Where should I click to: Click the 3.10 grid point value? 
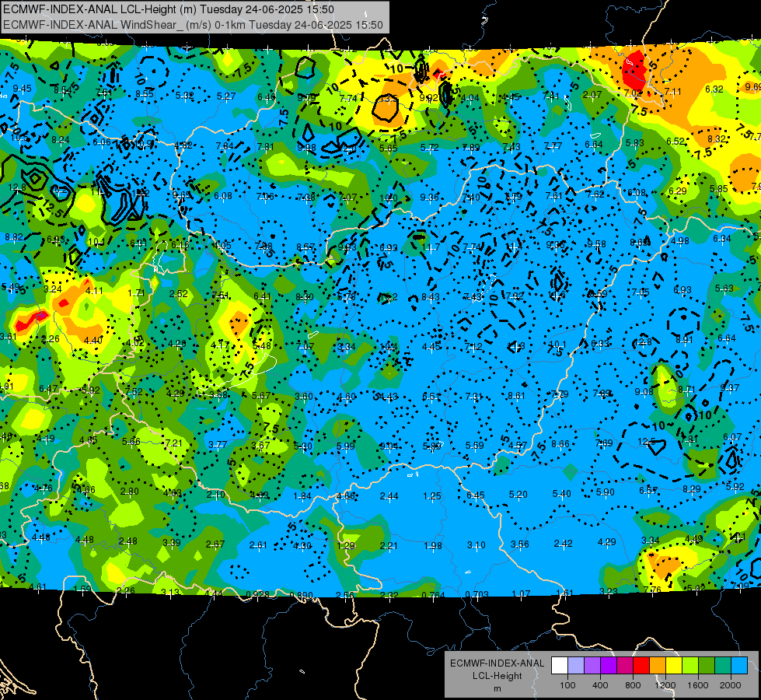point(476,545)
